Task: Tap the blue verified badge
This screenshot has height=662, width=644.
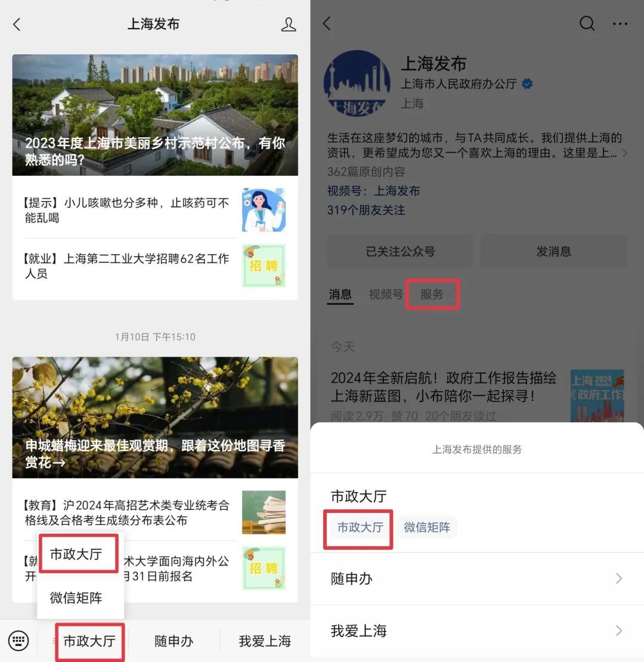Action: tap(527, 83)
